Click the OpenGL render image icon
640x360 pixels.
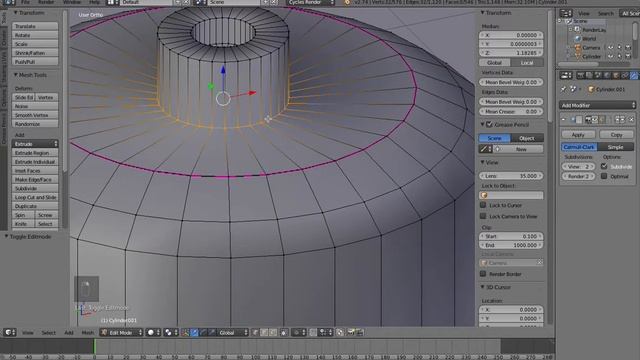click(x=351, y=333)
